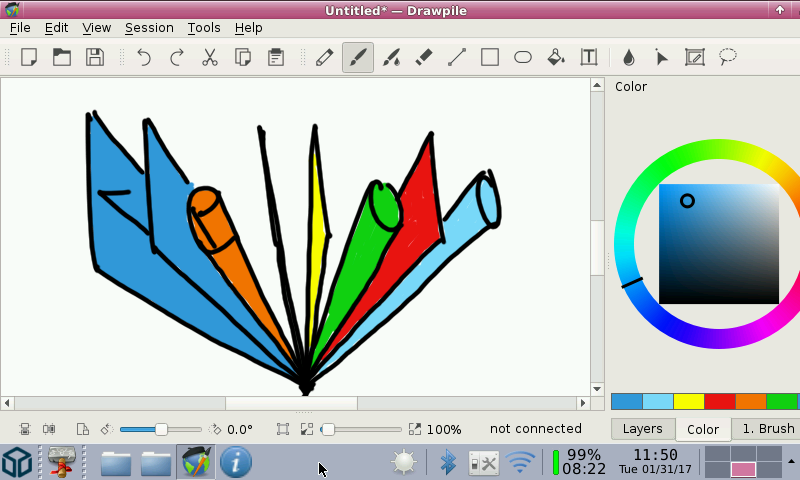The width and height of the screenshot is (800, 480).
Task: Save the drawing with floppy icon
Action: [x=94, y=57]
